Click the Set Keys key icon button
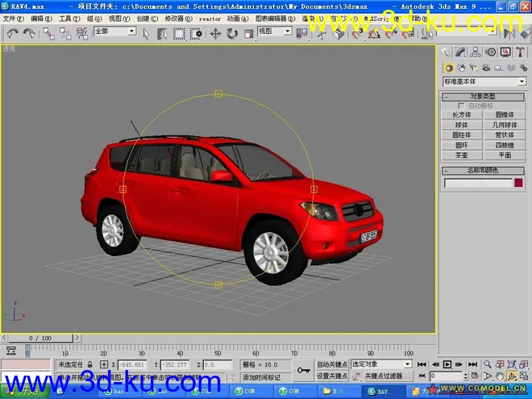The image size is (532, 399). coord(303,370)
